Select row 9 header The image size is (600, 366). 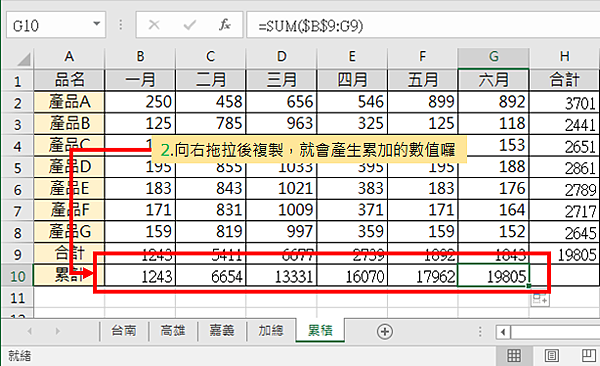click(18, 254)
